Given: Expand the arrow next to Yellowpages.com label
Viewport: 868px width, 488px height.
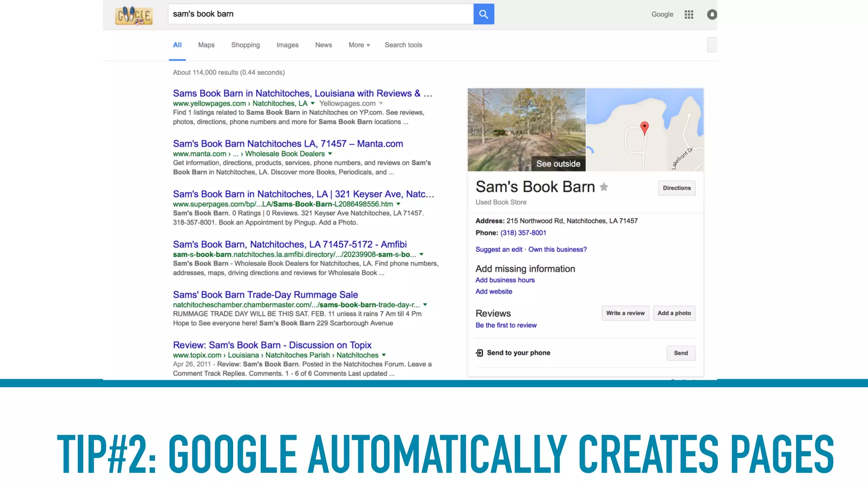Looking at the screenshot, I should (381, 103).
